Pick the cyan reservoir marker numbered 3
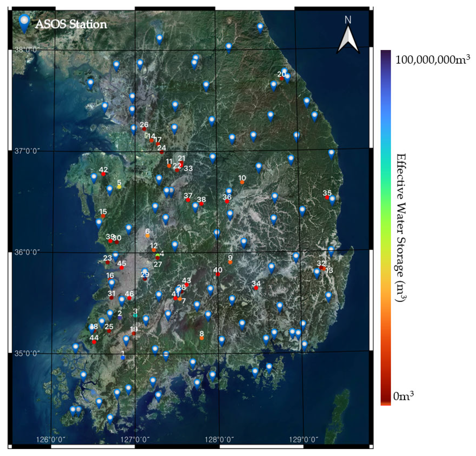Image resolution: width=476 pixels, height=456 pixels. 135,315
